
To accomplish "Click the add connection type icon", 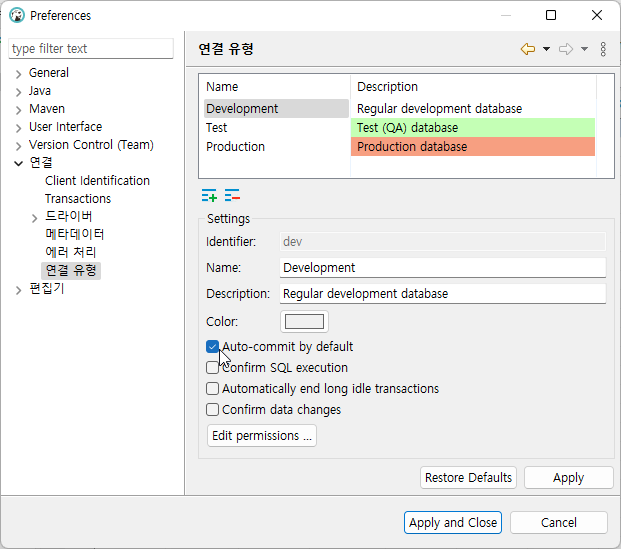I will click(209, 195).
